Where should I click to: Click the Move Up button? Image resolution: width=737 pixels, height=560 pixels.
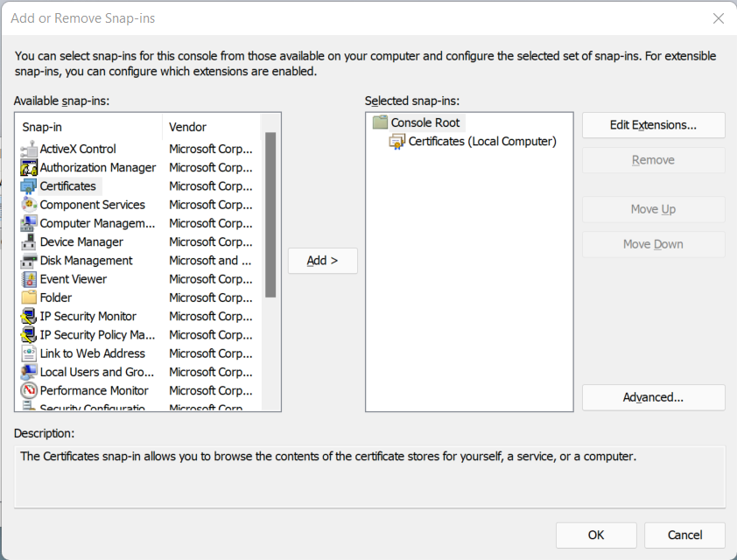(x=653, y=209)
